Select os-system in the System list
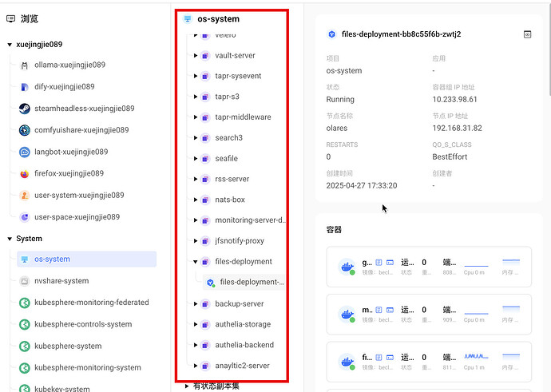Viewport: 551px width, 392px height. (86, 259)
